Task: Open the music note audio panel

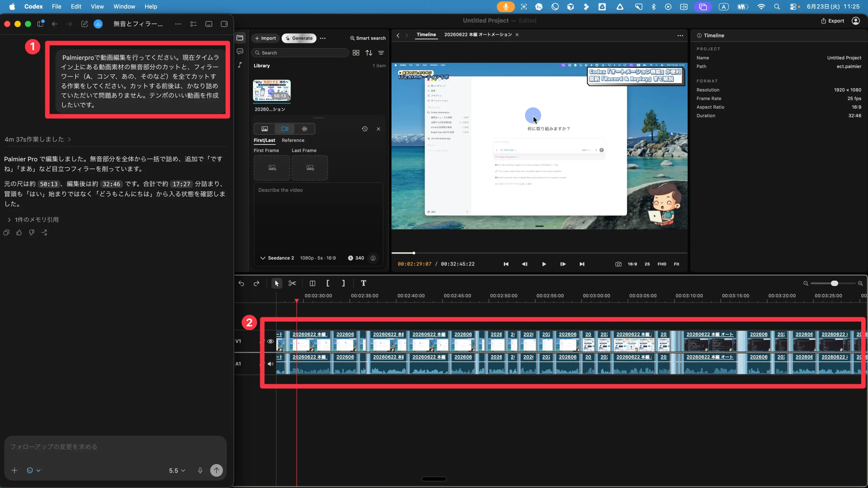Action: click(x=240, y=65)
